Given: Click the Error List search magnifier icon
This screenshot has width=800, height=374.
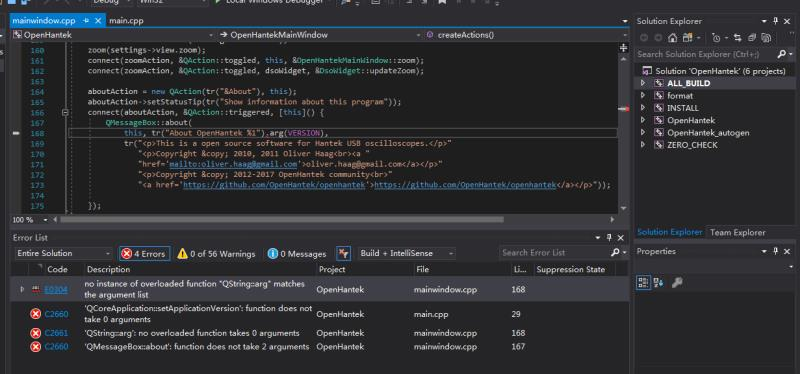Looking at the screenshot, I should tap(615, 253).
